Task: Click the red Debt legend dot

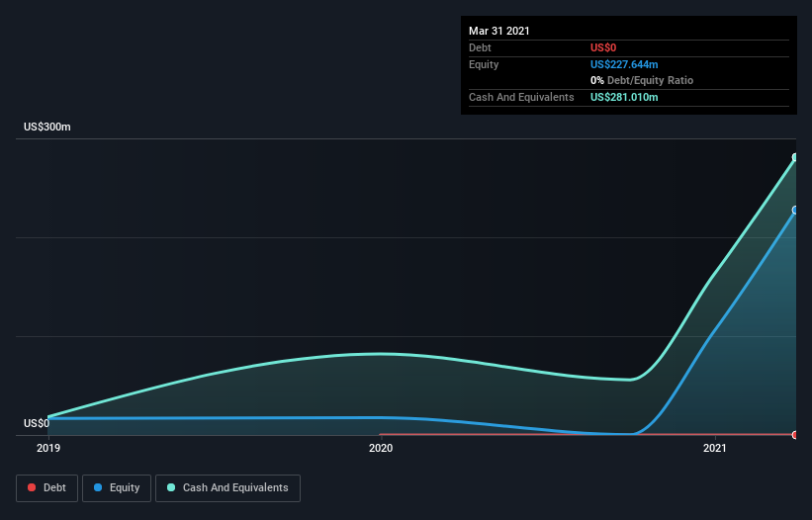Action: (32, 487)
